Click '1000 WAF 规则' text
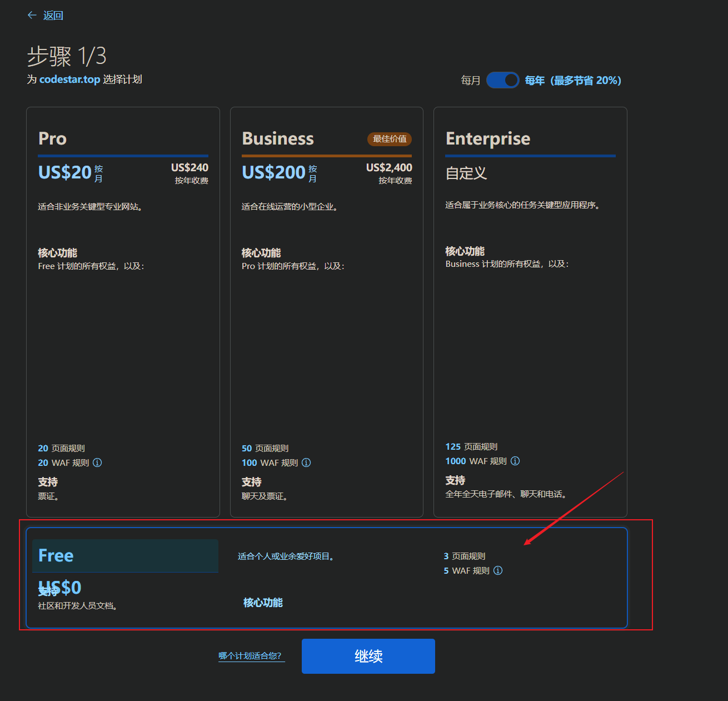The image size is (728, 701). coord(476,461)
